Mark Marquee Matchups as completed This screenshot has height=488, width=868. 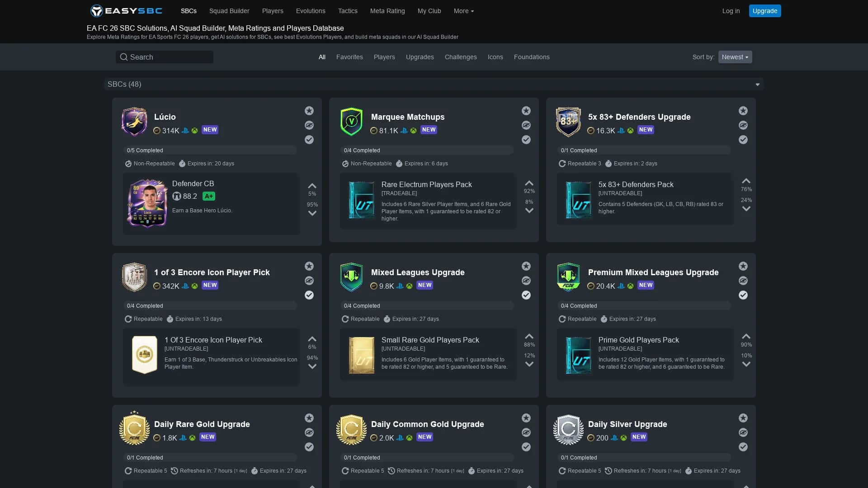coord(526,140)
